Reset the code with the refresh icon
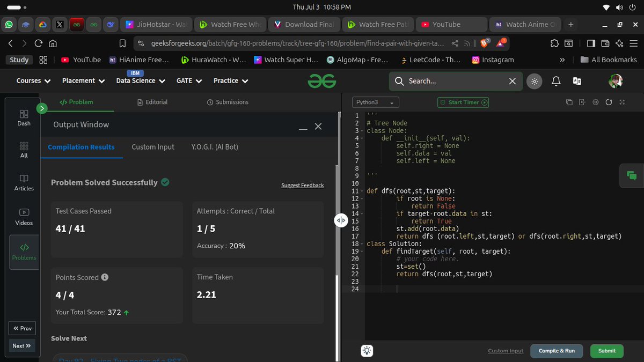The image size is (644, 362). [x=609, y=102]
